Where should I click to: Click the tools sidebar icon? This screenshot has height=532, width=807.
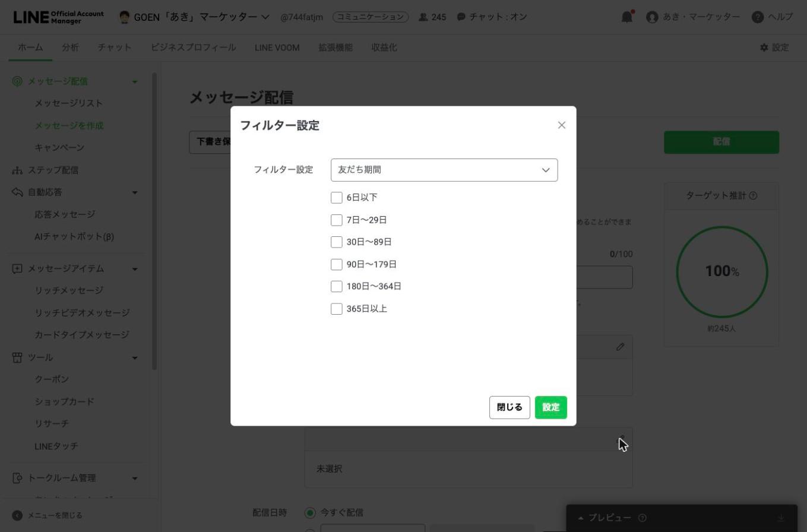[x=17, y=357]
